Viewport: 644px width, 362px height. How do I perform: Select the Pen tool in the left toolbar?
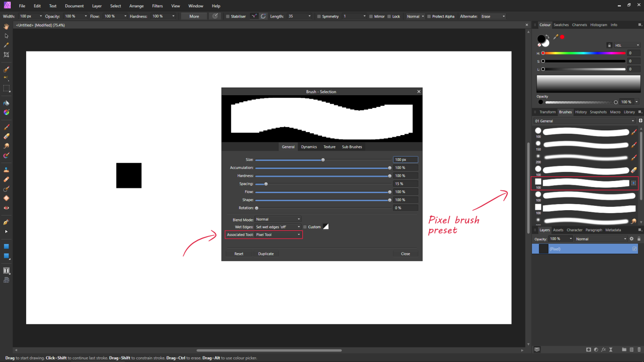coord(6,222)
